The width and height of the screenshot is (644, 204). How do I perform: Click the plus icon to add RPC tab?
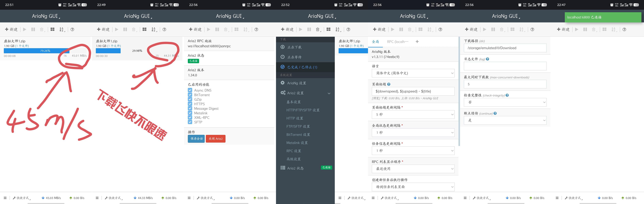pos(417,42)
